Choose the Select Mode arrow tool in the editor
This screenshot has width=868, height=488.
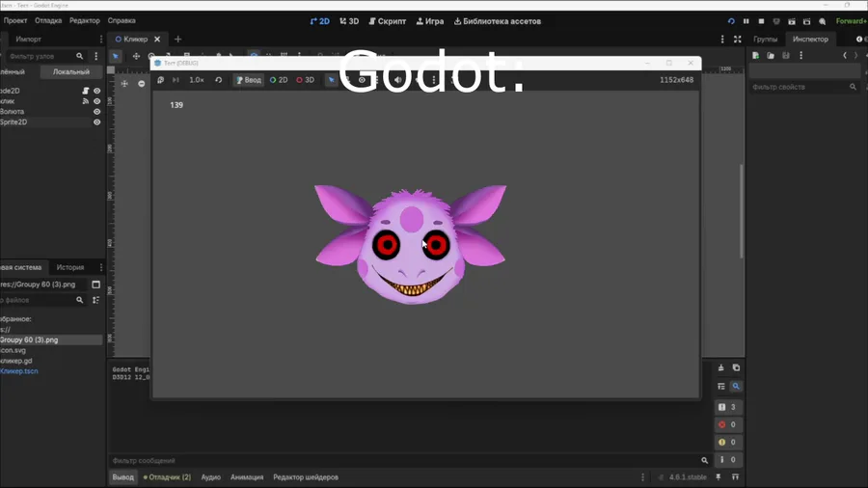coord(115,56)
